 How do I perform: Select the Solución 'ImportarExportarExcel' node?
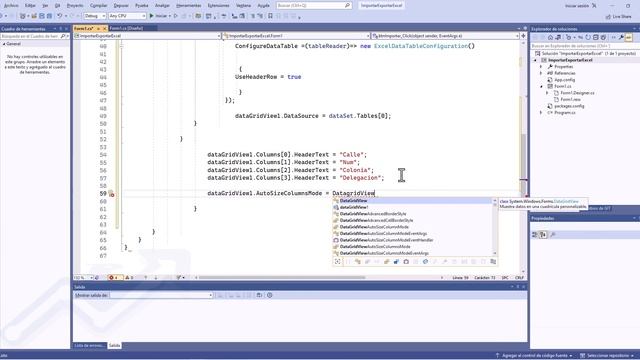(x=585, y=53)
